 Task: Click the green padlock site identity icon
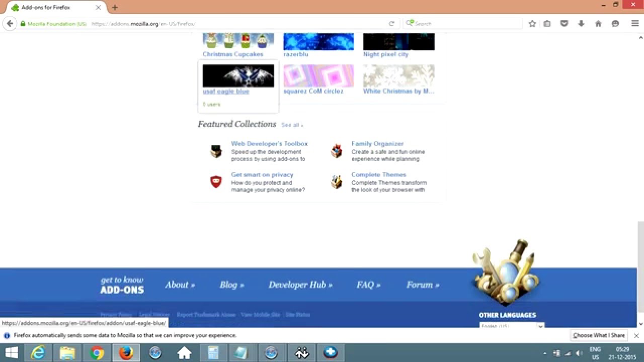click(23, 24)
